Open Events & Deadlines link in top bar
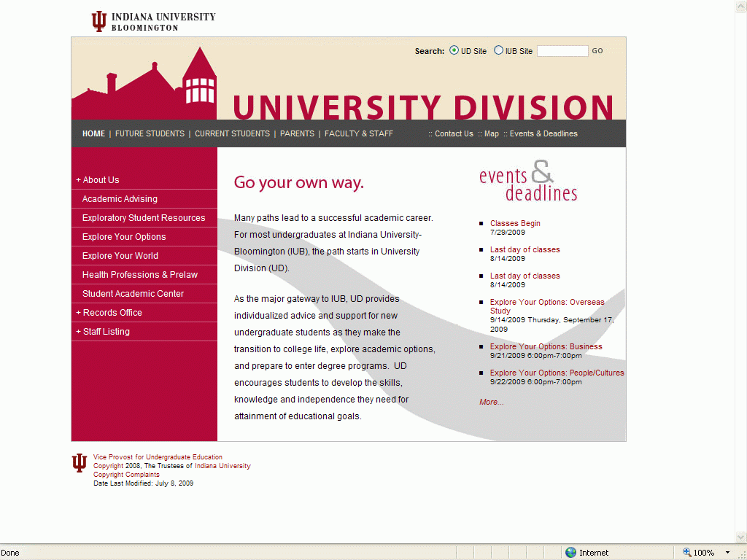Screen dimensions: 747x560 [x=543, y=134]
